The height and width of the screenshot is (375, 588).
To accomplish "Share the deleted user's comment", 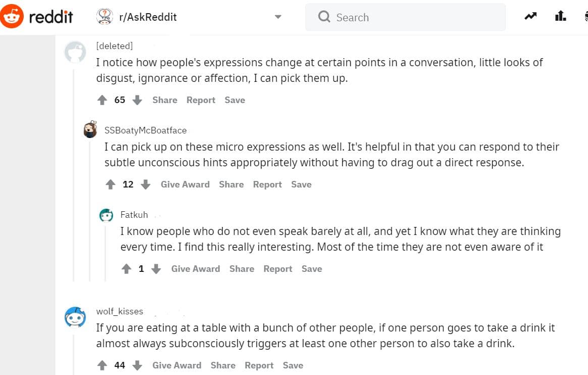I will (x=165, y=100).
